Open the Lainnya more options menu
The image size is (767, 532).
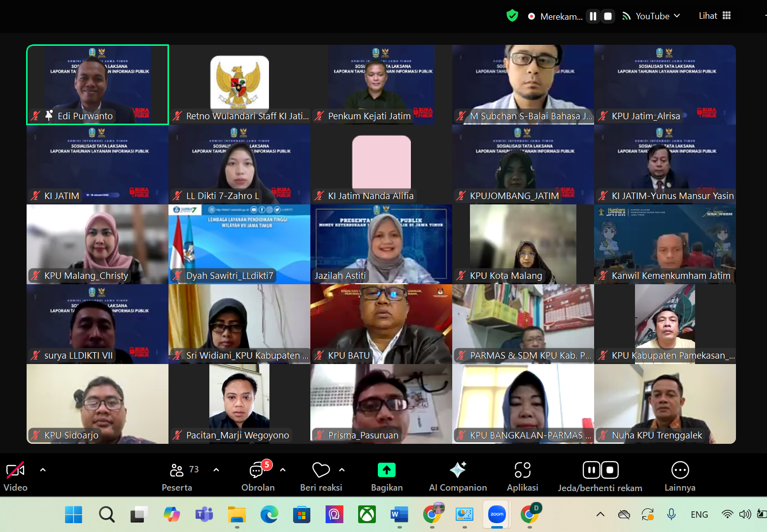point(680,470)
